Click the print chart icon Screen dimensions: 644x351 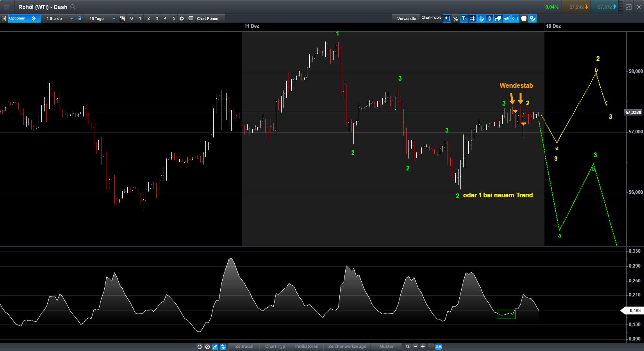[x=524, y=18]
